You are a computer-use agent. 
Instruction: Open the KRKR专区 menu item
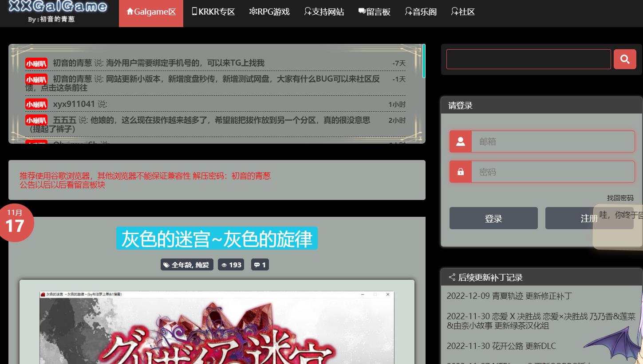[213, 12]
